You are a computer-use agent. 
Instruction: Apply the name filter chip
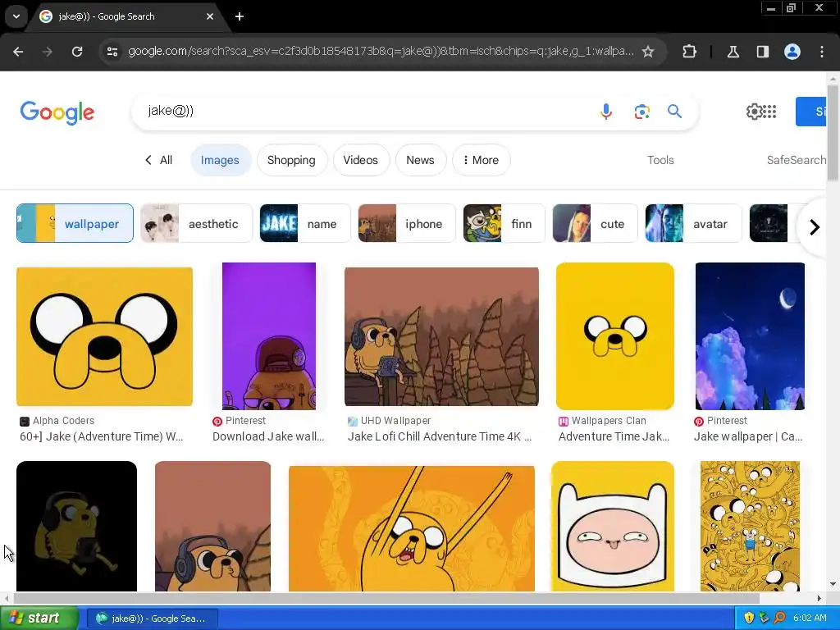pos(305,223)
